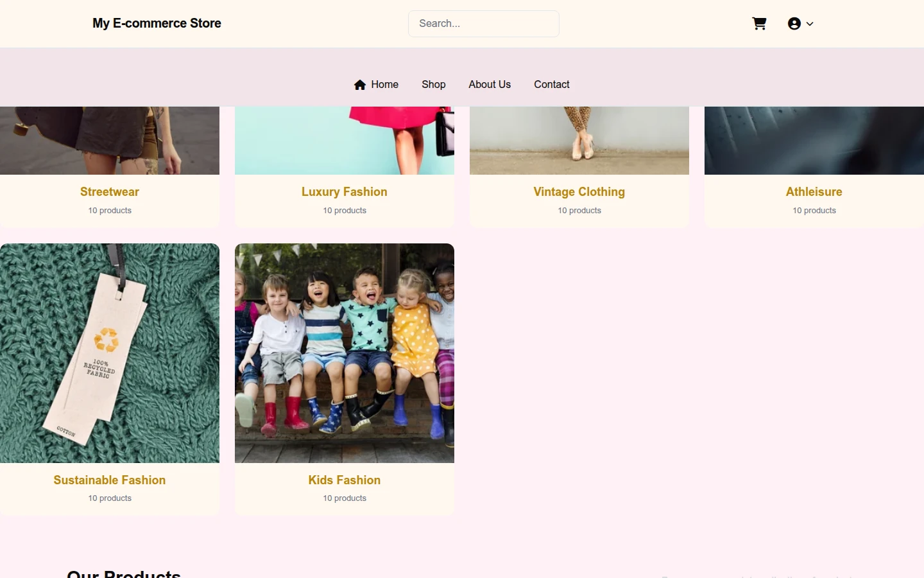The width and height of the screenshot is (924, 578).
Task: Click the Streetwear category image
Action: 110,141
